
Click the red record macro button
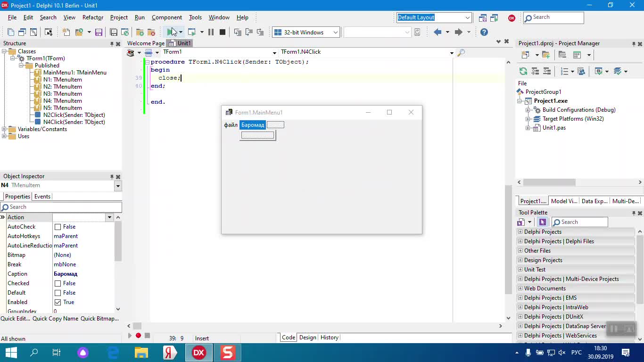pos(138,336)
